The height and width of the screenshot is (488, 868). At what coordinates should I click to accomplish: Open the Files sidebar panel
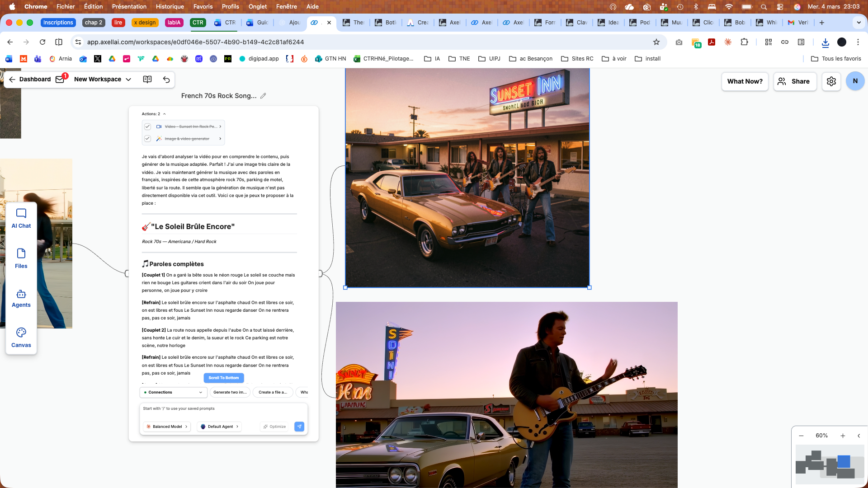(21, 258)
